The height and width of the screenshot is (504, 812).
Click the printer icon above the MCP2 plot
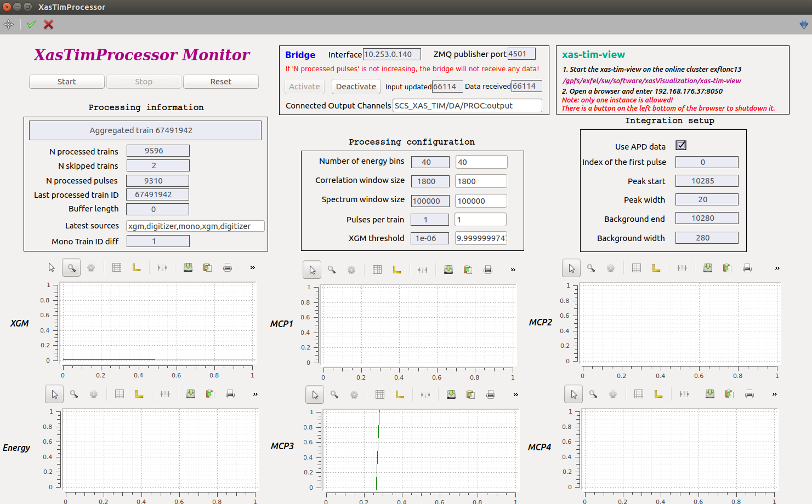point(747,268)
